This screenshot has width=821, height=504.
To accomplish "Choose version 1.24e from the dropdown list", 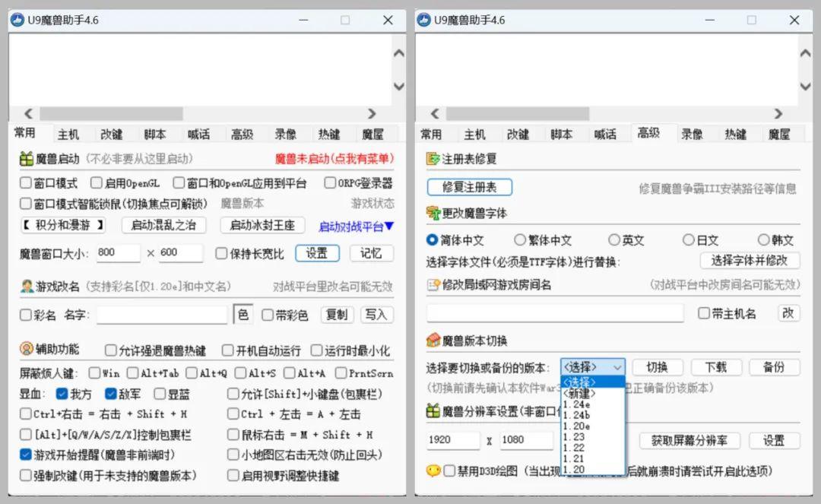I will (x=577, y=404).
